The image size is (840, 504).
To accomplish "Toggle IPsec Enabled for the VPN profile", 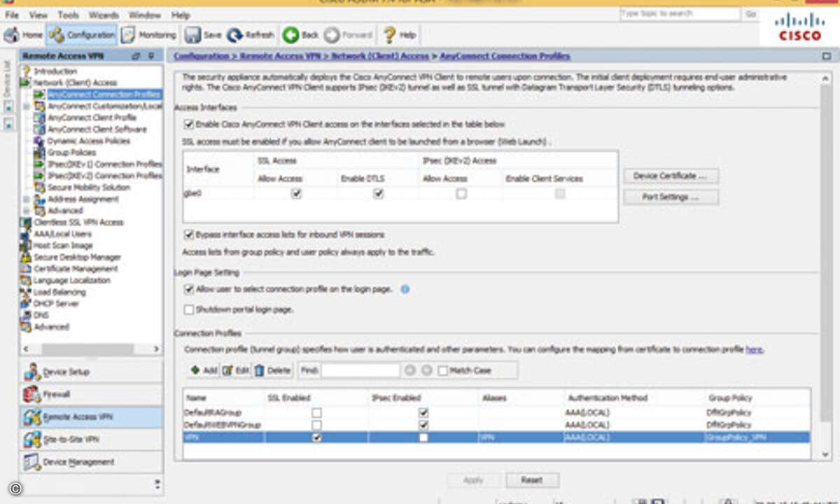I will 423,437.
